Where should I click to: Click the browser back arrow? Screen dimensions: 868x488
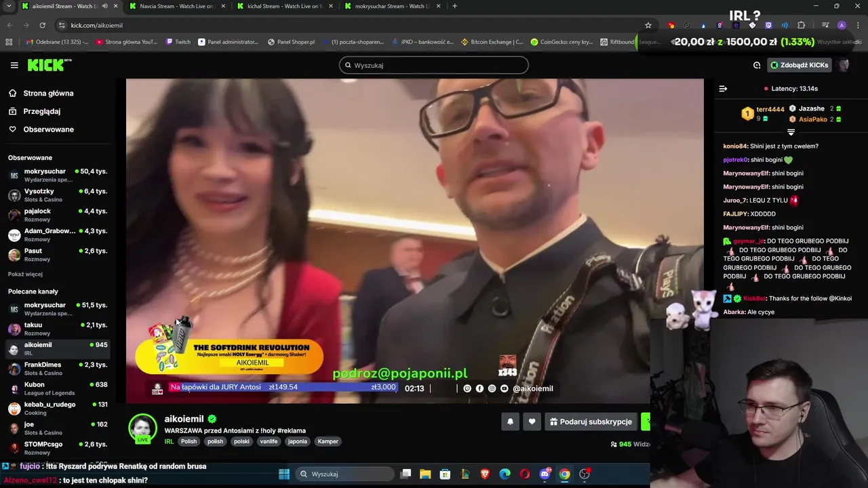[9, 25]
